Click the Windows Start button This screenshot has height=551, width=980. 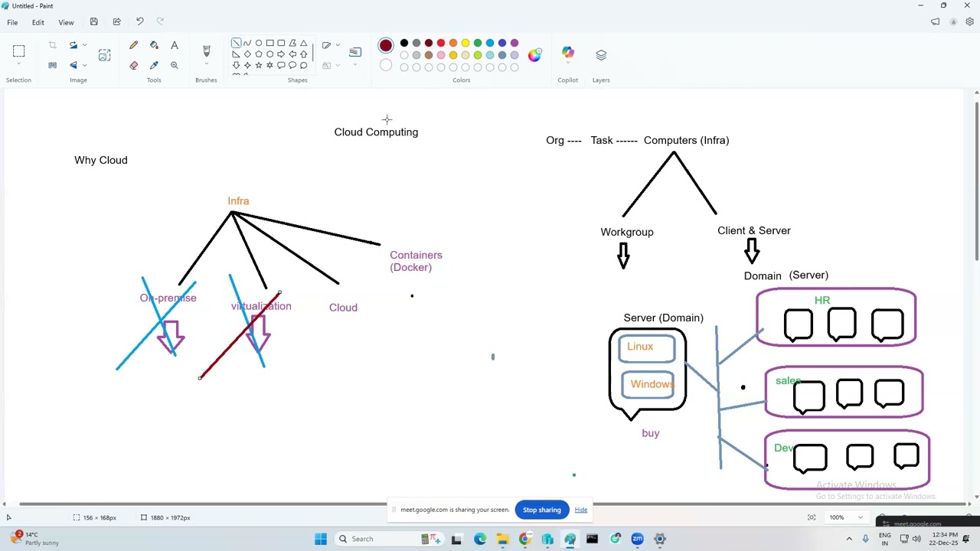pyautogui.click(x=321, y=539)
